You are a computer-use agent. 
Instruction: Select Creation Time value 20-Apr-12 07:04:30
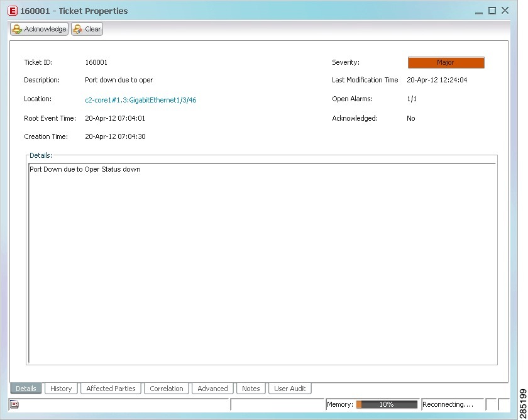pos(115,136)
